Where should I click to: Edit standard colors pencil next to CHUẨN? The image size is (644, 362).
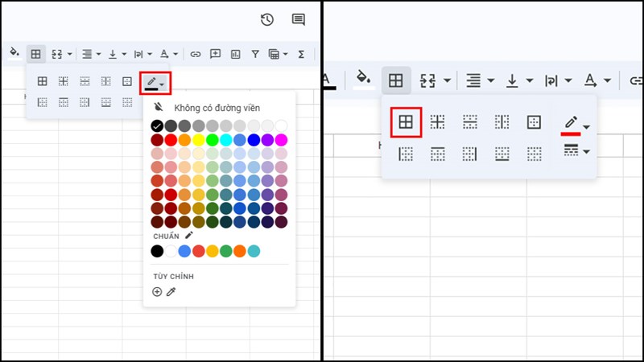click(x=189, y=235)
